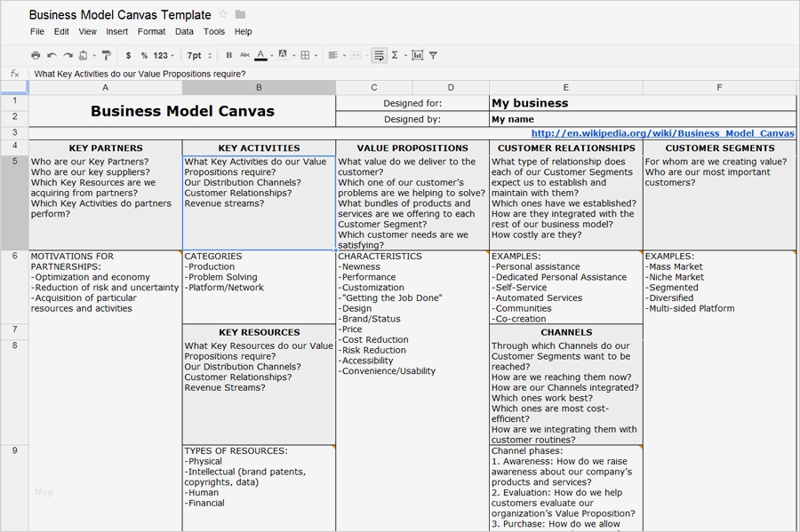The height and width of the screenshot is (532, 800).
Task: Click the KEY PARTNERS header cell
Action: [106, 148]
